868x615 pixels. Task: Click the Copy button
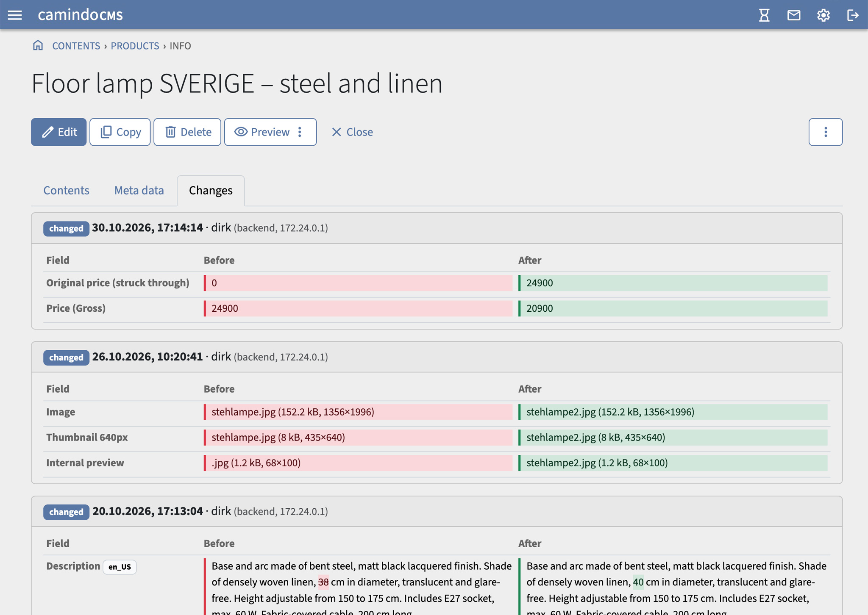click(x=120, y=132)
